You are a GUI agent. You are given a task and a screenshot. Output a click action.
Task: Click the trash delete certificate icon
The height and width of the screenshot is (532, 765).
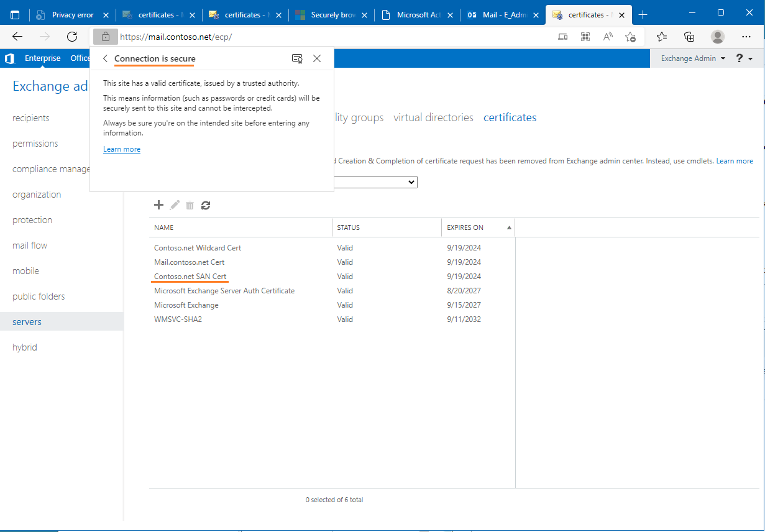[190, 204]
